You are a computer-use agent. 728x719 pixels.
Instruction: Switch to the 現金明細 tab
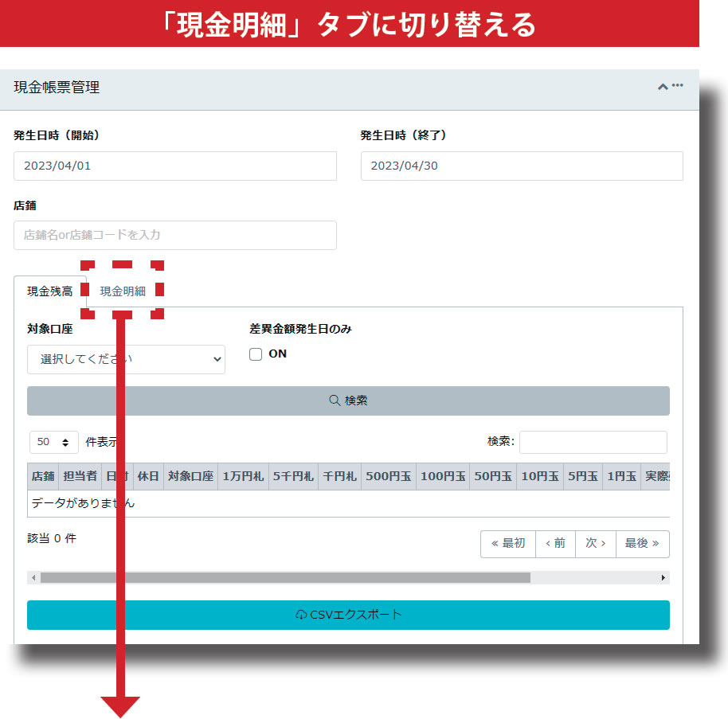pyautogui.click(x=123, y=291)
